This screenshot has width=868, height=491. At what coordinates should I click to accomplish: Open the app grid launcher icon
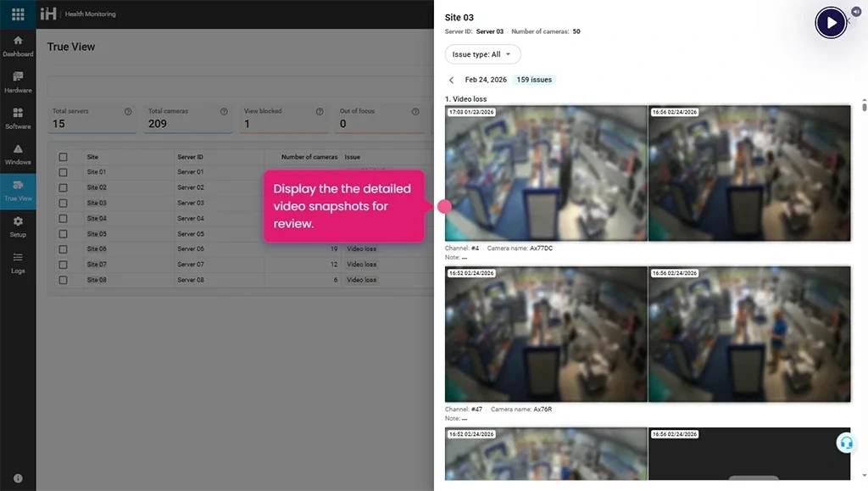point(18,14)
